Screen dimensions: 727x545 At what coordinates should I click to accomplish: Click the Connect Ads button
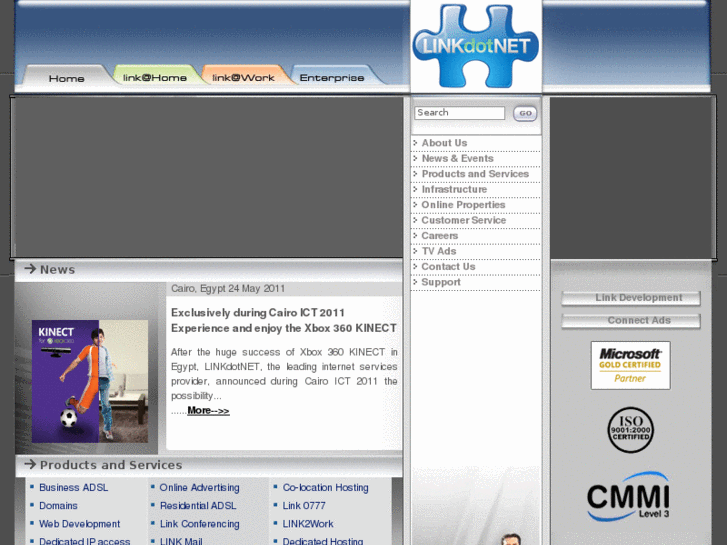[x=631, y=321]
